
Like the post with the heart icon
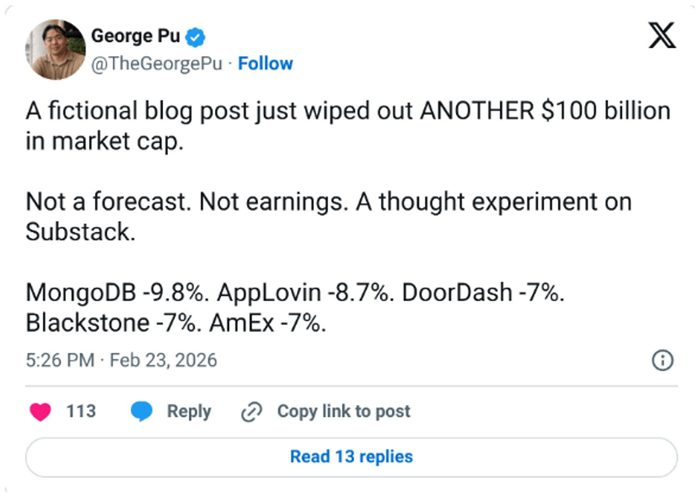tap(41, 411)
